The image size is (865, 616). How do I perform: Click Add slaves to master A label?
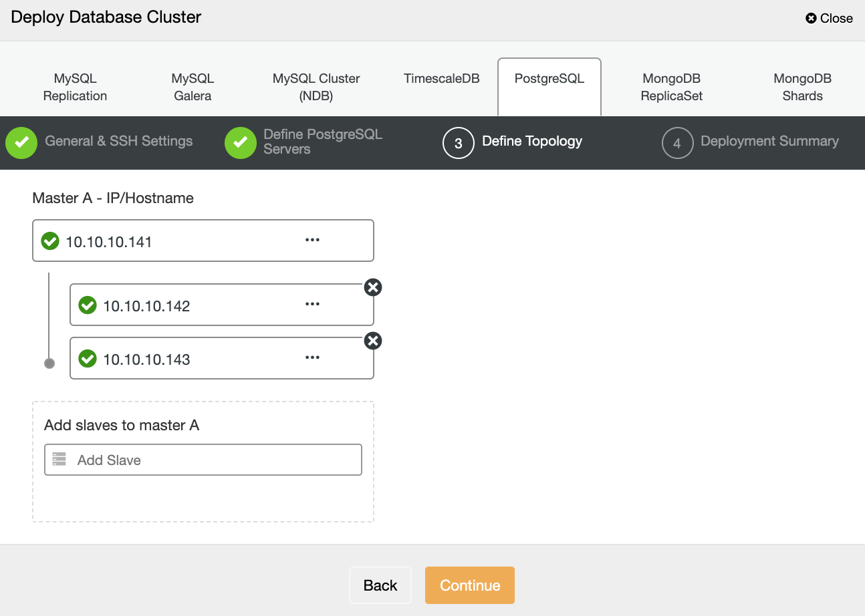pos(122,425)
